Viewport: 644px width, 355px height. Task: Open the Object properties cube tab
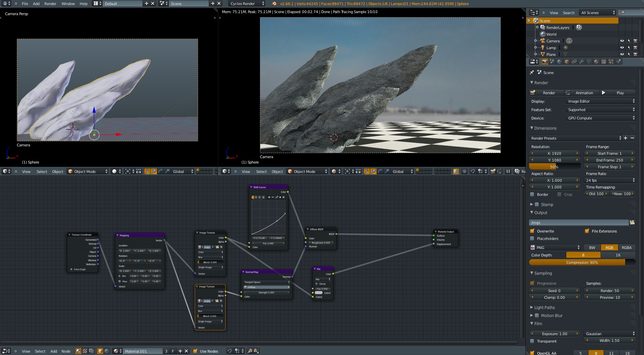click(x=567, y=62)
